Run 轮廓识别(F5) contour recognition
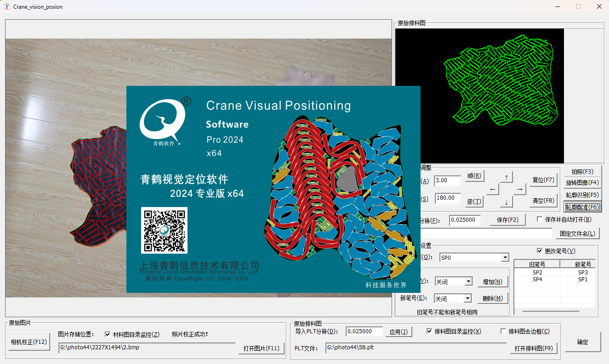This screenshot has height=364, width=609. click(x=582, y=195)
